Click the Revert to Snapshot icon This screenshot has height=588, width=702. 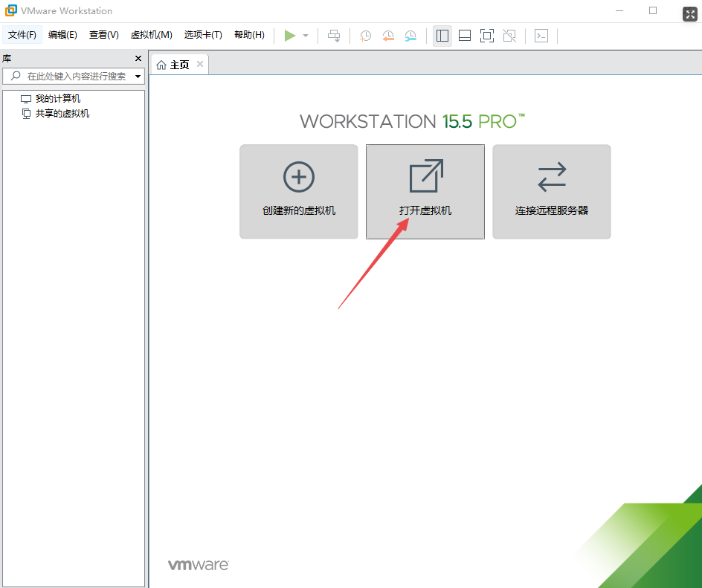pyautogui.click(x=388, y=36)
